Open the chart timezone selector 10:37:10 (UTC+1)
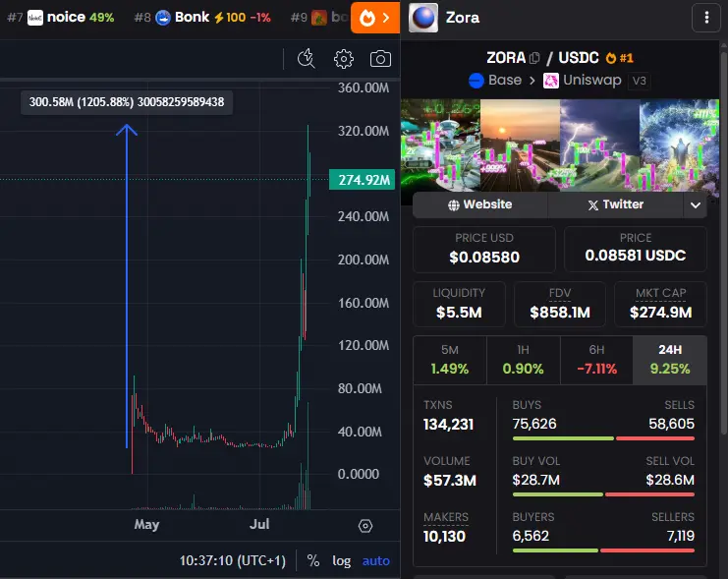728x579 pixels. (x=233, y=560)
